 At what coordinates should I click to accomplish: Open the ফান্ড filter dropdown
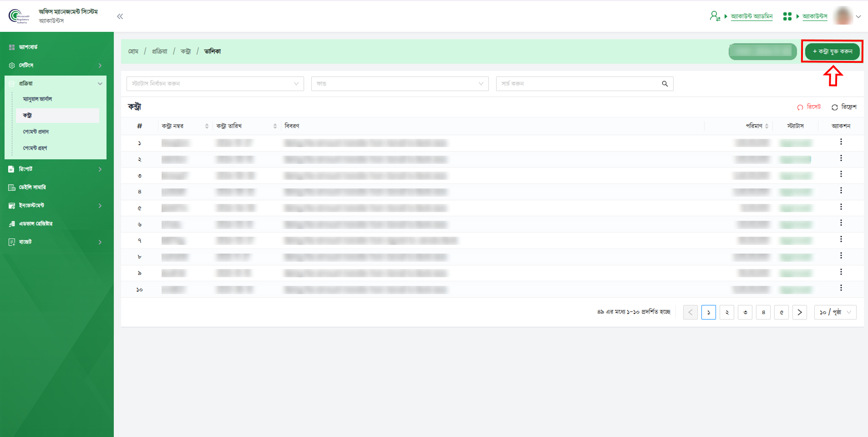[400, 84]
